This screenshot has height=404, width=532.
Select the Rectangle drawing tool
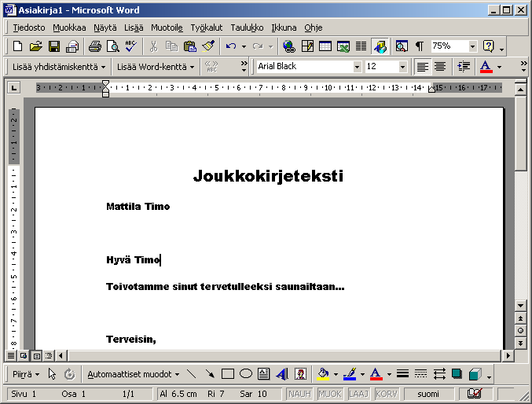coord(228,374)
